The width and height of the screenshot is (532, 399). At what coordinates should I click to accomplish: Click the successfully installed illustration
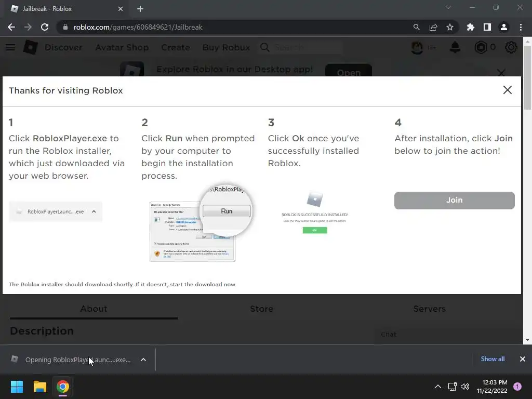coord(314,212)
